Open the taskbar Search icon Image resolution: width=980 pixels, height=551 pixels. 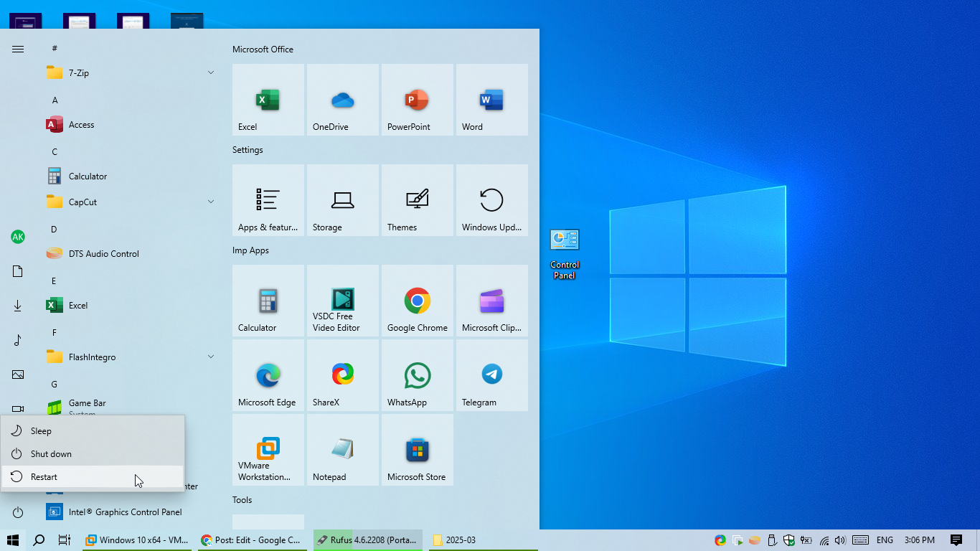pos(39,540)
